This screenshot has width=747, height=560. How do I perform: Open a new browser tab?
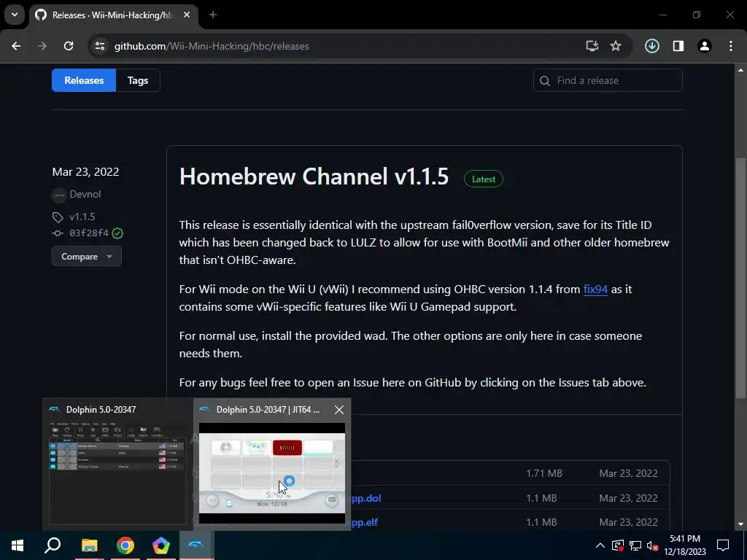[213, 15]
